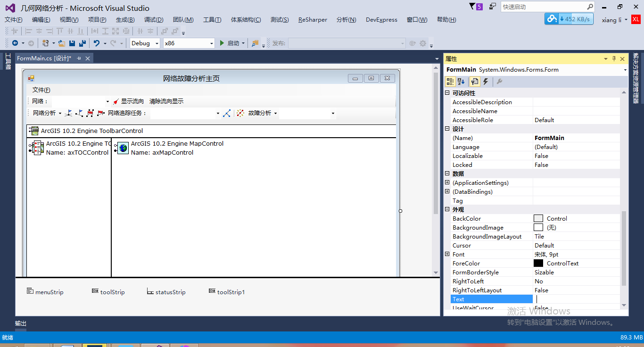Click the Open File folder icon
This screenshot has width=644, height=347.
point(61,43)
